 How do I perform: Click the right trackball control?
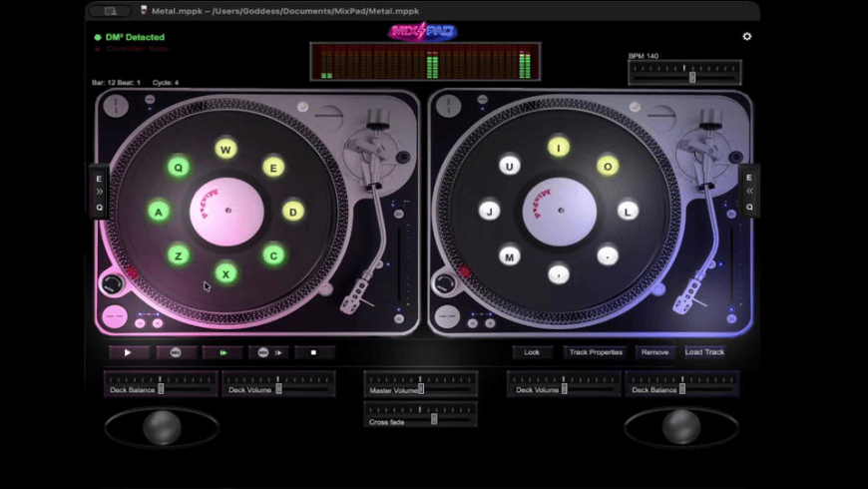tap(681, 427)
